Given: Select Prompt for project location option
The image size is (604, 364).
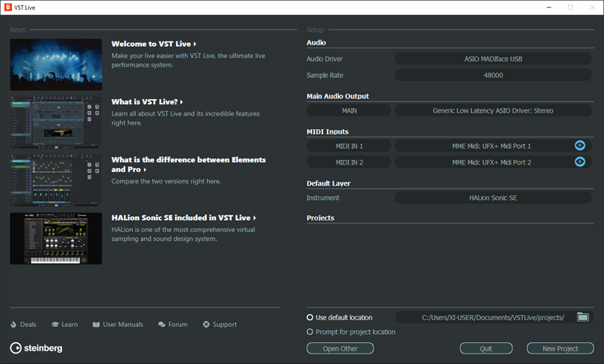Looking at the screenshot, I should point(310,332).
